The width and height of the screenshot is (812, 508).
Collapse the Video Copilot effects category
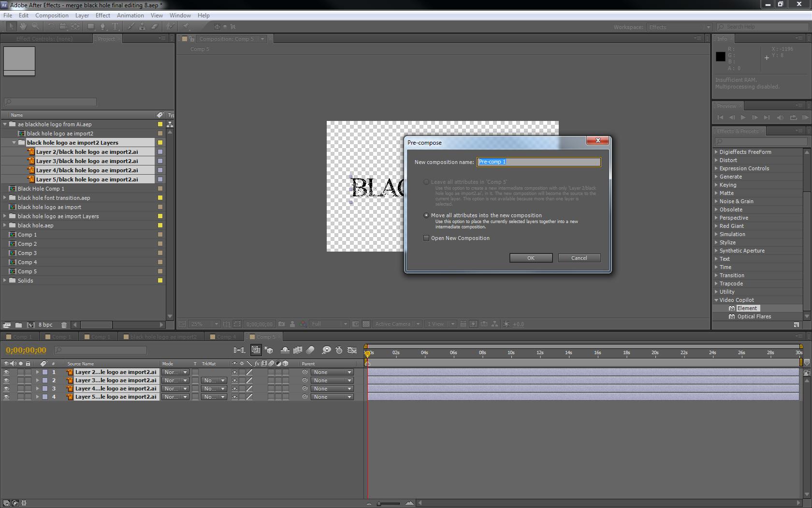716,300
